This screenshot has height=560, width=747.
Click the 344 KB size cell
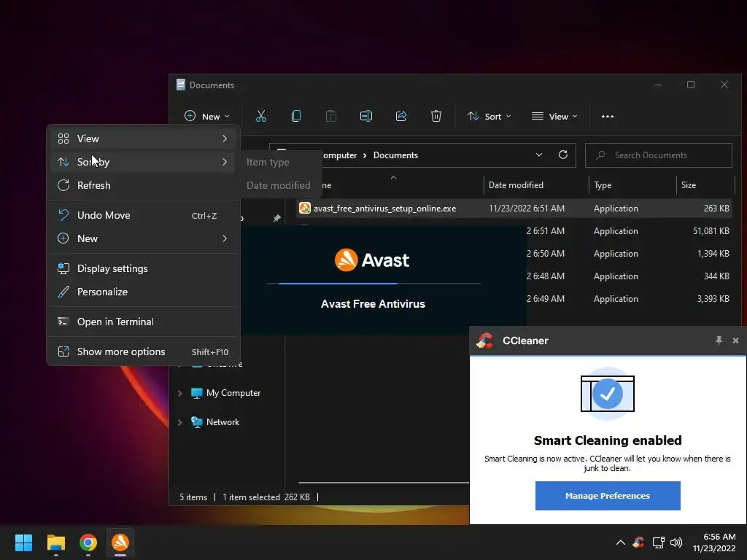click(716, 276)
